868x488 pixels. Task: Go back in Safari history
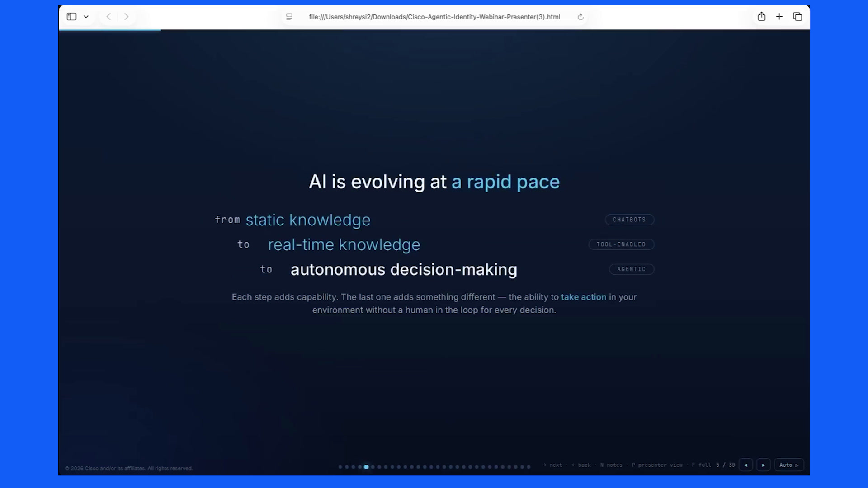coord(108,17)
